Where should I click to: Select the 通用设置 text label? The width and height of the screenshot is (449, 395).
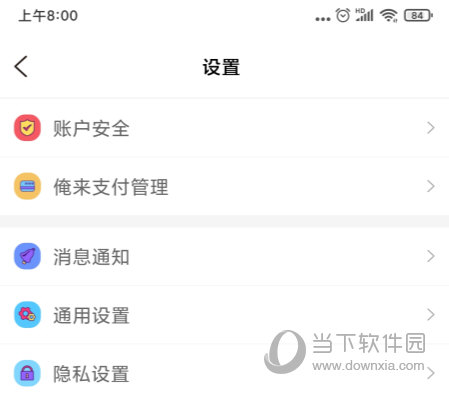(x=91, y=315)
